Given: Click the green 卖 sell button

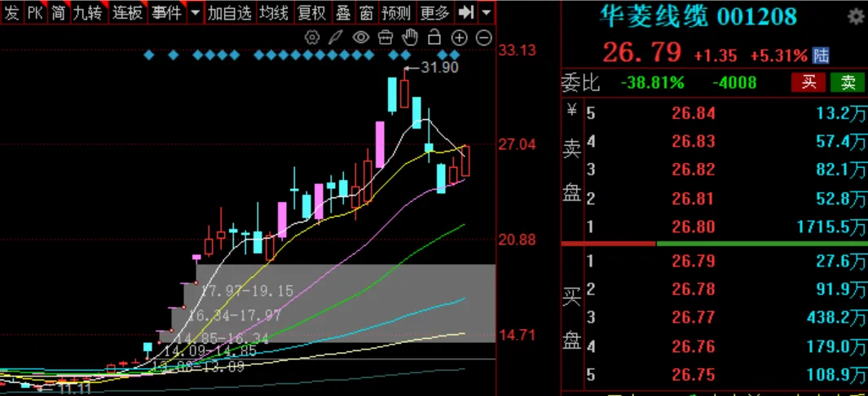Looking at the screenshot, I should [x=848, y=82].
